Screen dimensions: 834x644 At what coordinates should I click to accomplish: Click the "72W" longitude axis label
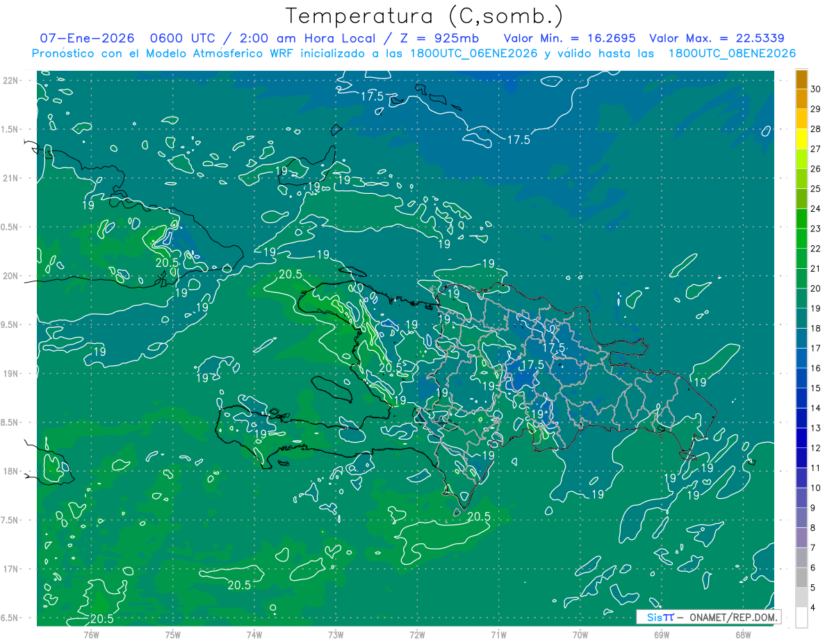(417, 635)
